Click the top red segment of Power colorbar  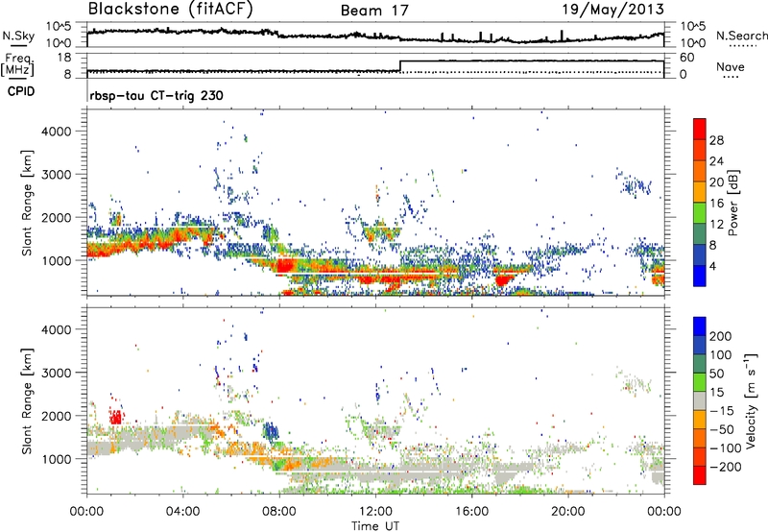tap(700, 129)
